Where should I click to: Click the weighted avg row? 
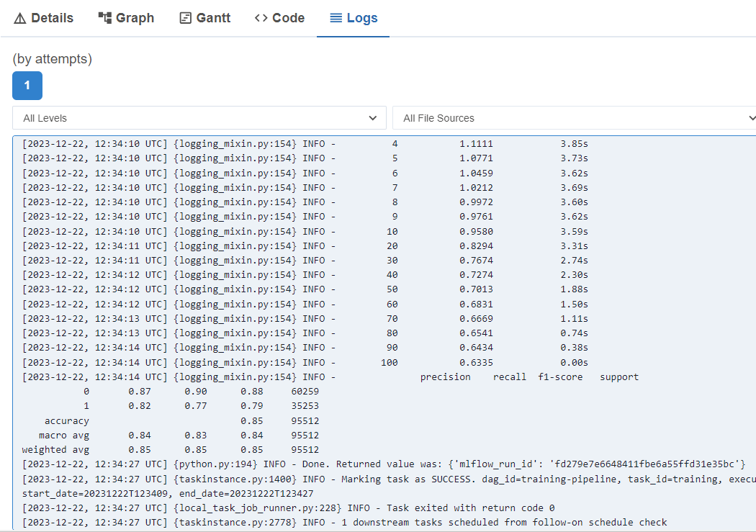click(x=170, y=450)
